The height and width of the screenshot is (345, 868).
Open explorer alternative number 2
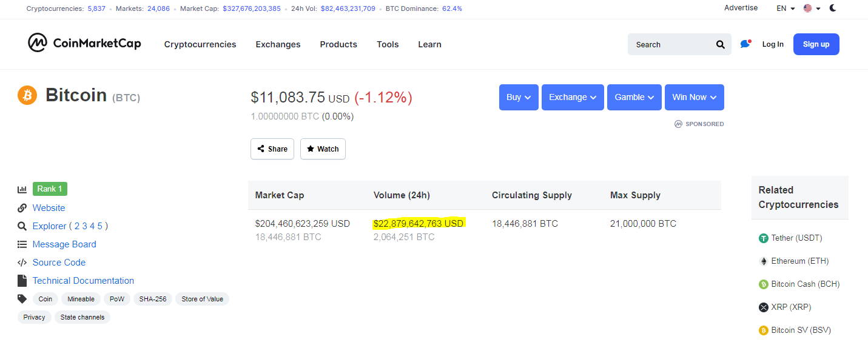click(x=77, y=226)
